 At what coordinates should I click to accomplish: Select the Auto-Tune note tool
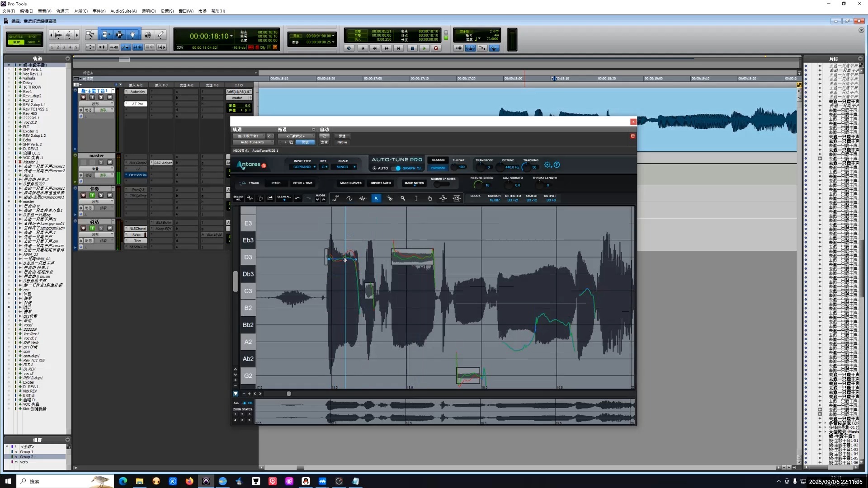(363, 198)
